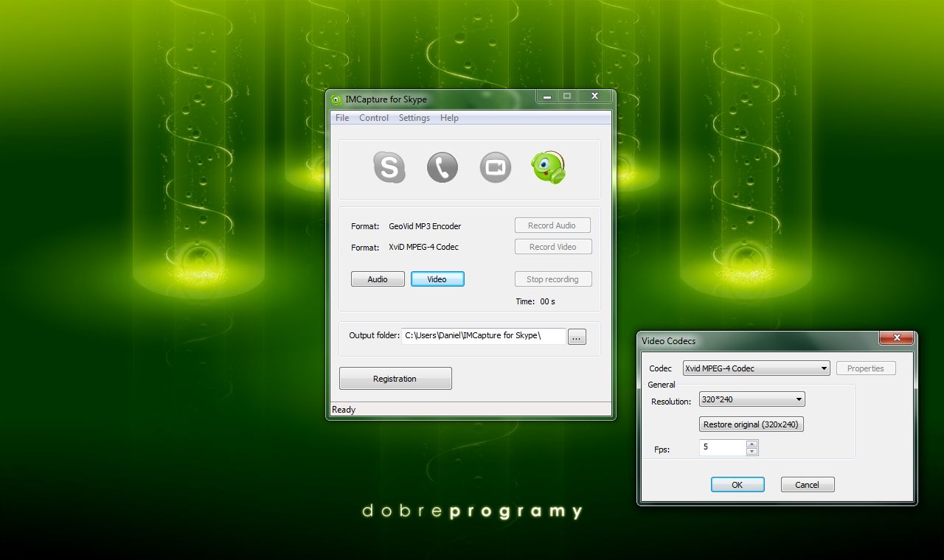Image resolution: width=944 pixels, height=560 pixels.
Task: Minimize the IMCapture for Skype window
Action: point(547,96)
